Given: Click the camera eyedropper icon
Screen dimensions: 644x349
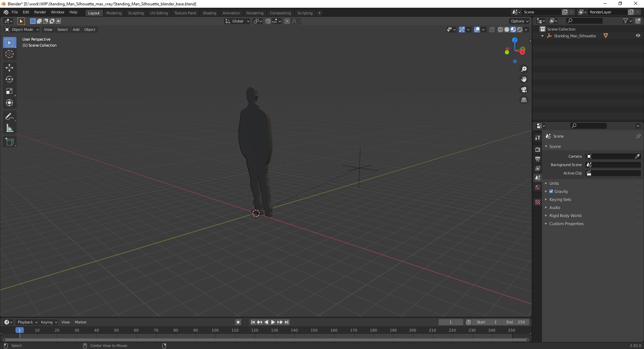Looking at the screenshot, I should (x=637, y=156).
